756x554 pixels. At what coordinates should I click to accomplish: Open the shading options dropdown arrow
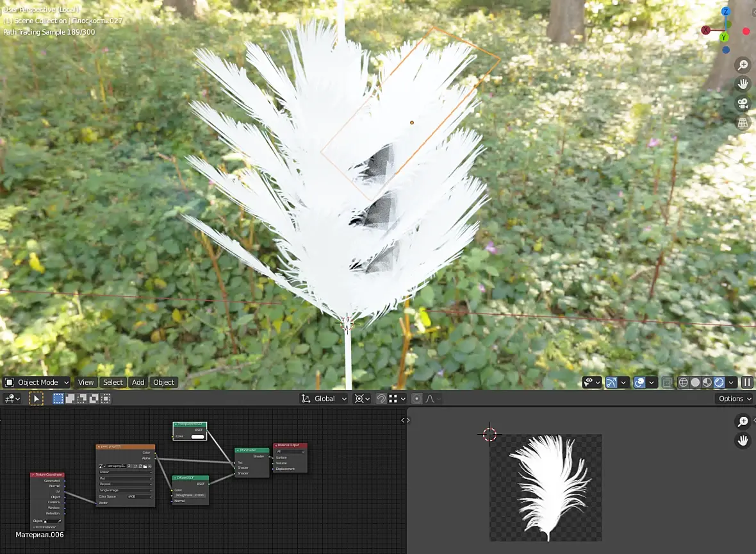click(x=731, y=382)
